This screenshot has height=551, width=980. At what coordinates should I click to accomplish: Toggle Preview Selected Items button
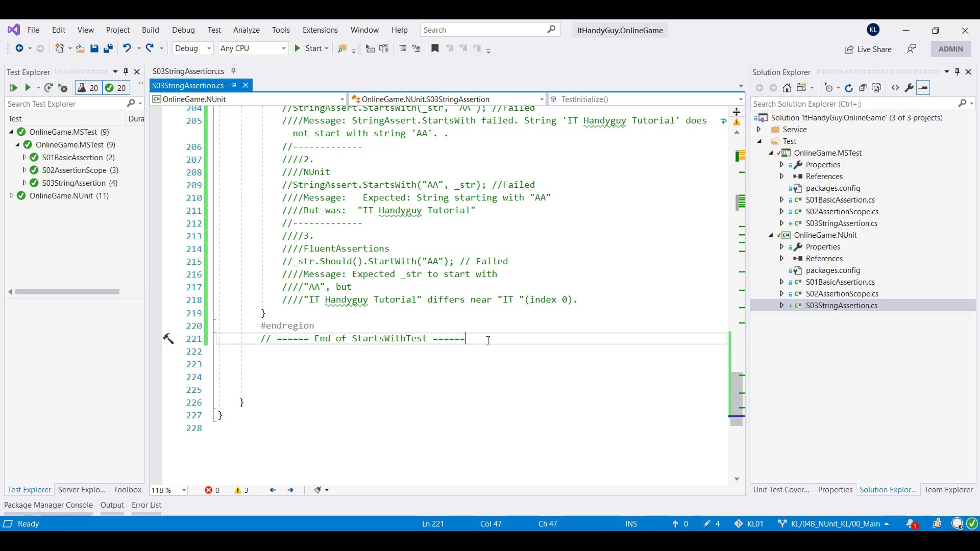pos(923,88)
